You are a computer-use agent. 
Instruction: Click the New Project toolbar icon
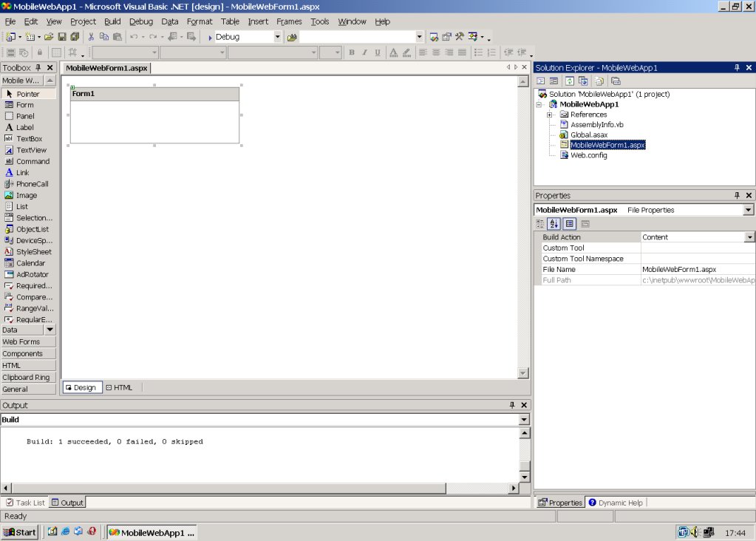[x=10, y=37]
